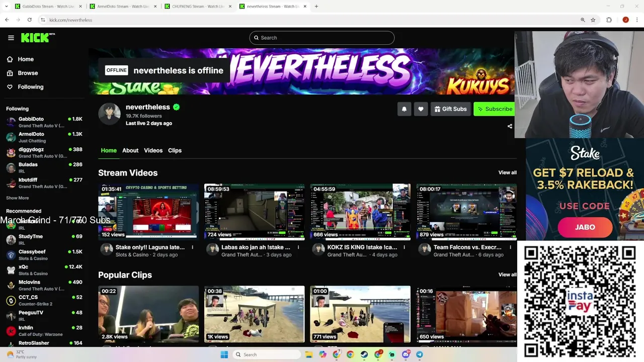Open options for 'Team Falcons vs' video
The height and width of the screenshot is (362, 644).
(x=510, y=247)
